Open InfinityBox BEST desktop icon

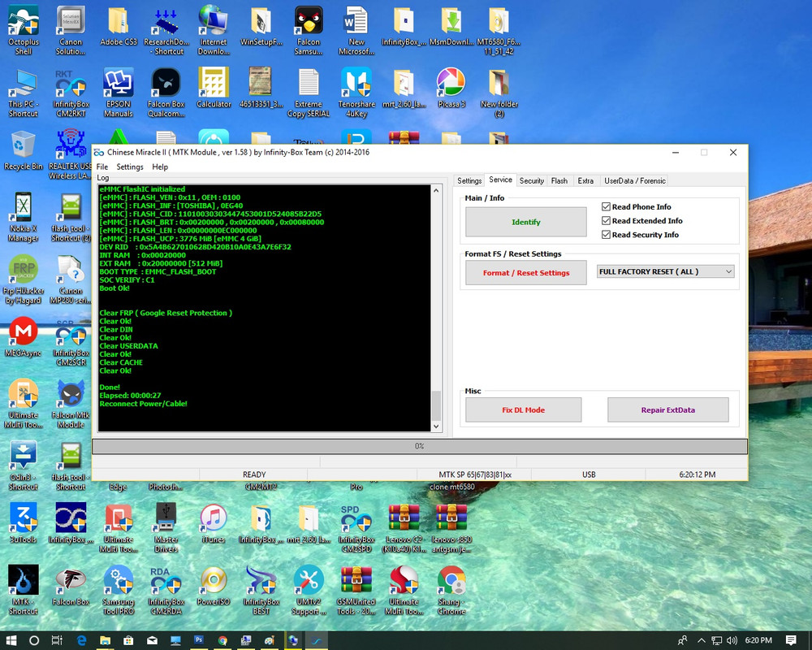tap(261, 590)
